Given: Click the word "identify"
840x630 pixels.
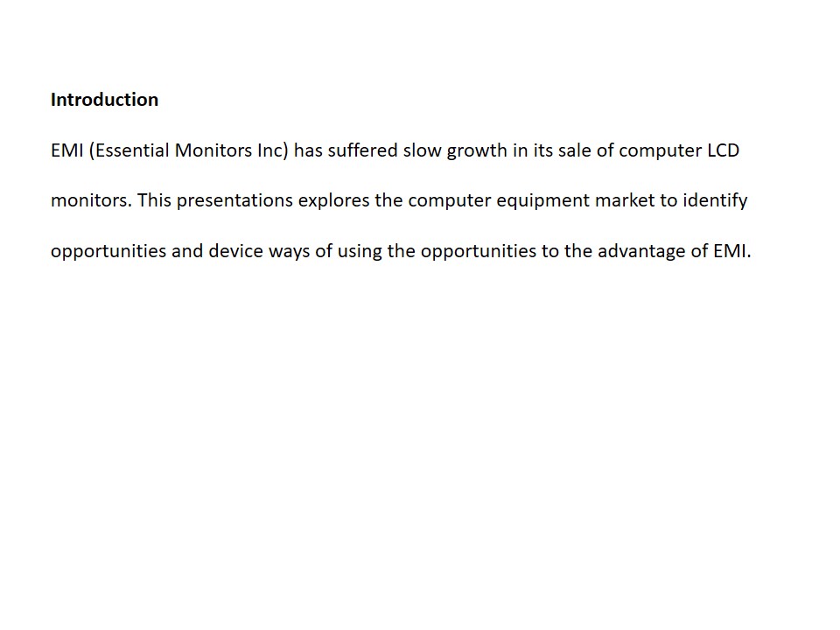Looking at the screenshot, I should pyautogui.click(x=715, y=200).
